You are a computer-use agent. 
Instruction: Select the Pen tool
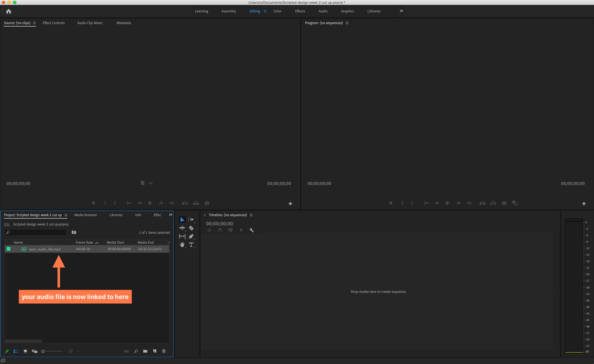click(191, 236)
